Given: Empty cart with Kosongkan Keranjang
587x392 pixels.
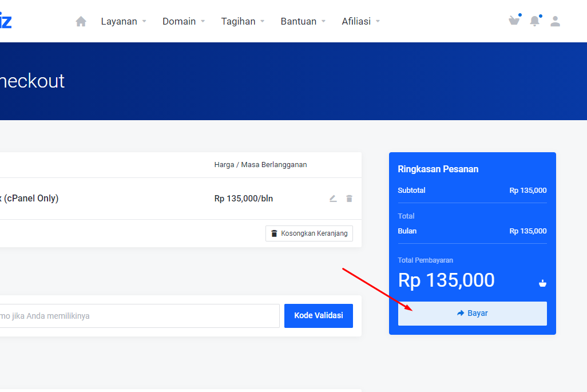Looking at the screenshot, I should coord(309,233).
